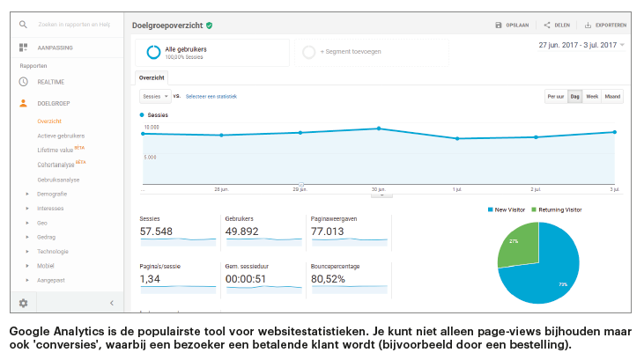The image size is (644, 360).
Task: Open the Sessies metric dropdown
Action: pos(155,96)
